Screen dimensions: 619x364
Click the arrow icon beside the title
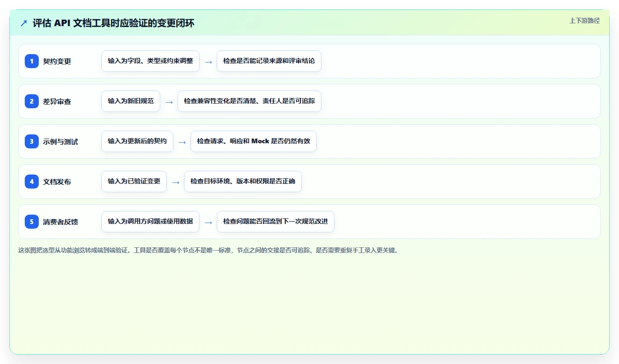24,23
